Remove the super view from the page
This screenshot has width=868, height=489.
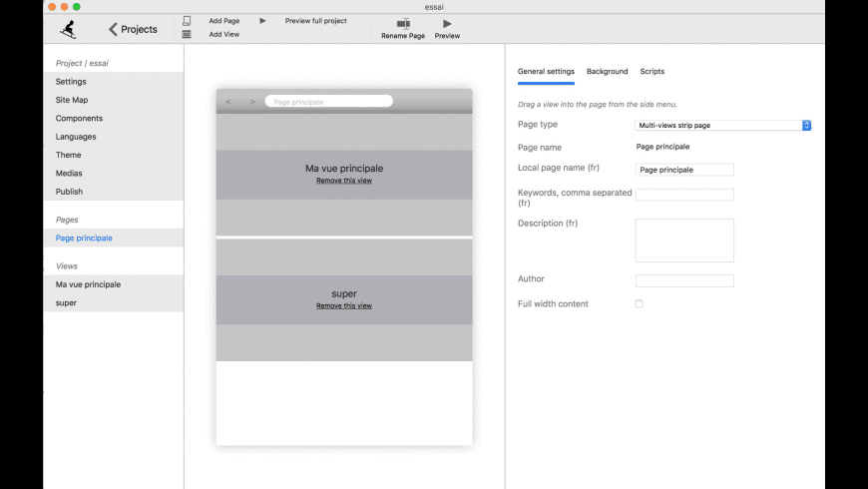(x=344, y=305)
